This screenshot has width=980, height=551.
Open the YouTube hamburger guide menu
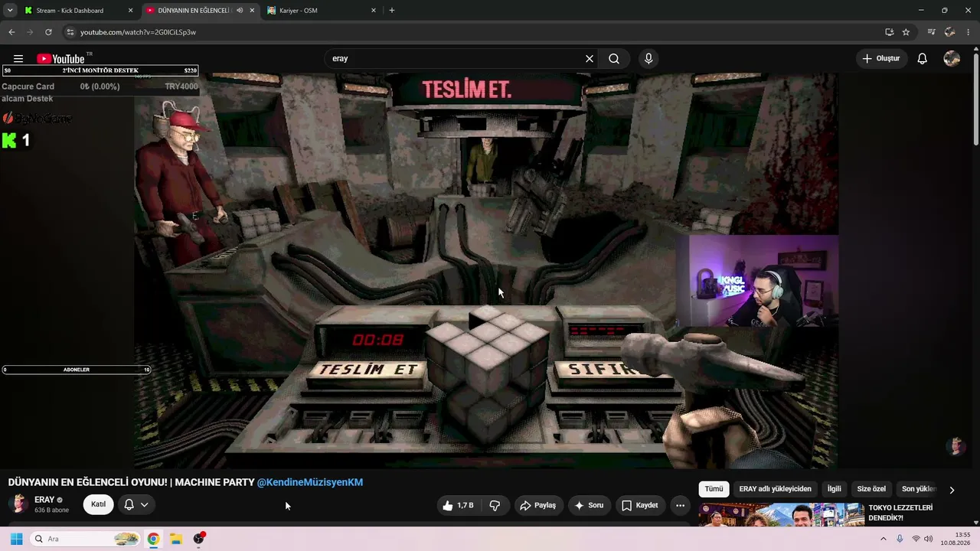(18, 59)
